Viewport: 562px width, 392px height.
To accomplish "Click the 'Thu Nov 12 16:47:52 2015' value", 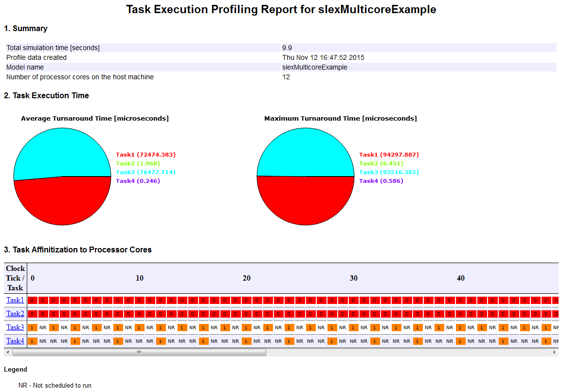I will (323, 57).
